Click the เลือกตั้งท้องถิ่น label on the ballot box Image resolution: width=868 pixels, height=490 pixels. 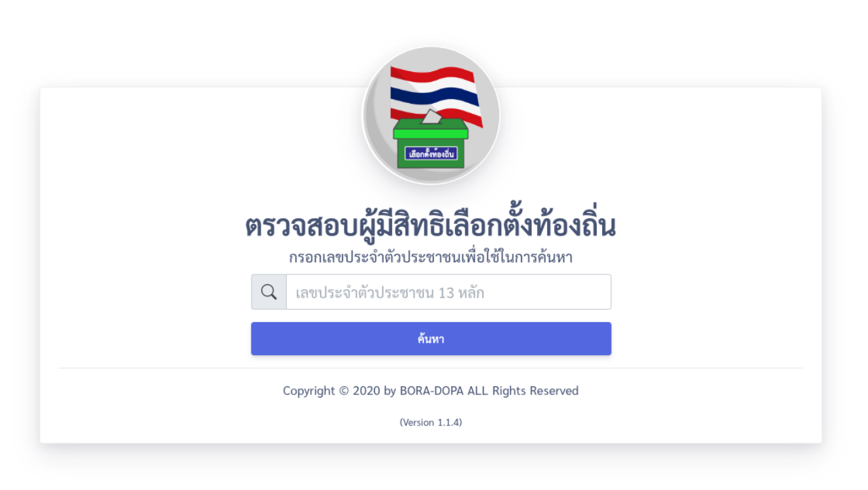pyautogui.click(x=431, y=154)
